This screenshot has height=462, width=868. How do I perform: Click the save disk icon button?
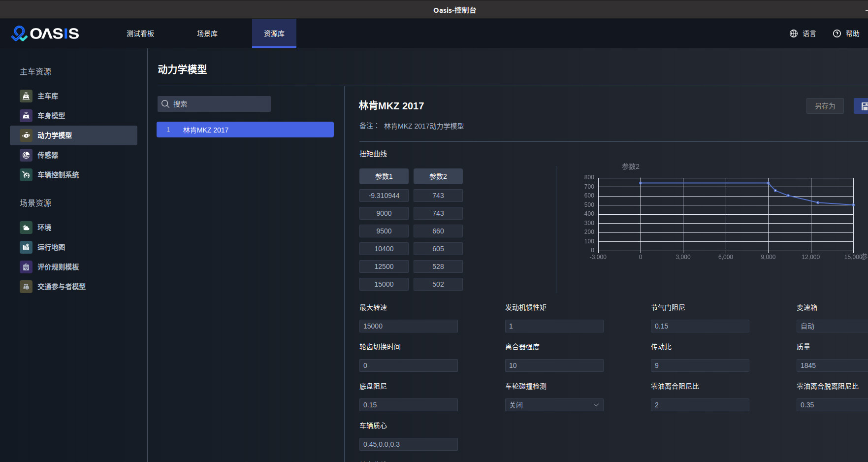[x=861, y=106]
